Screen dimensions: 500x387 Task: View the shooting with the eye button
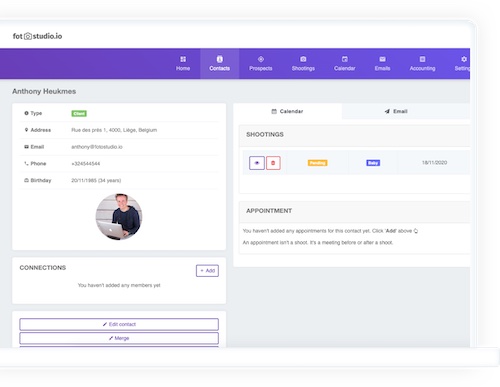pyautogui.click(x=257, y=163)
